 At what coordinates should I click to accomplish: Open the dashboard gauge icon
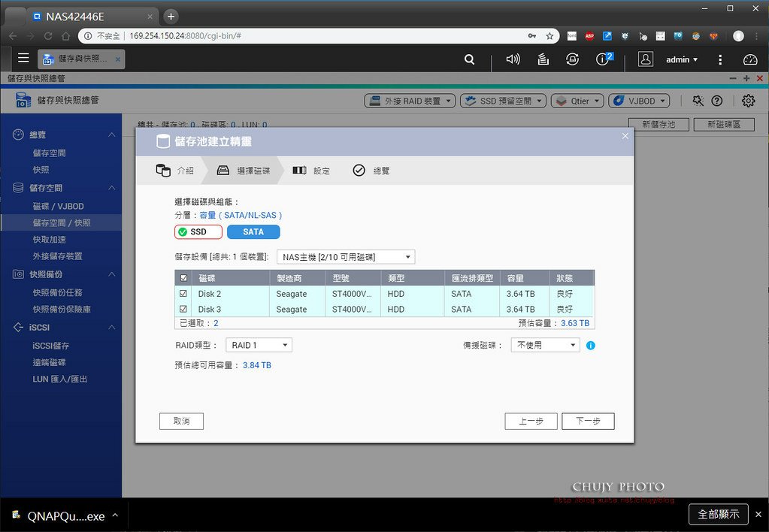pos(750,59)
